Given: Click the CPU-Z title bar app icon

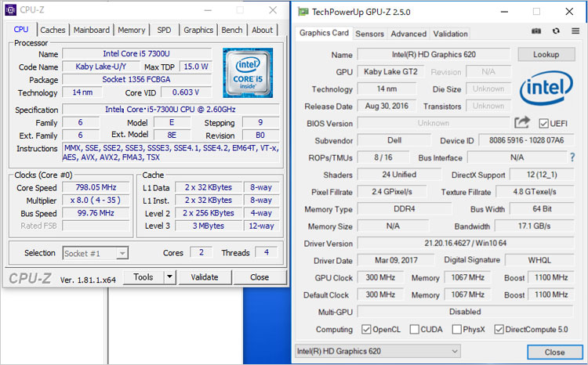Looking at the screenshot, I should click(10, 9).
